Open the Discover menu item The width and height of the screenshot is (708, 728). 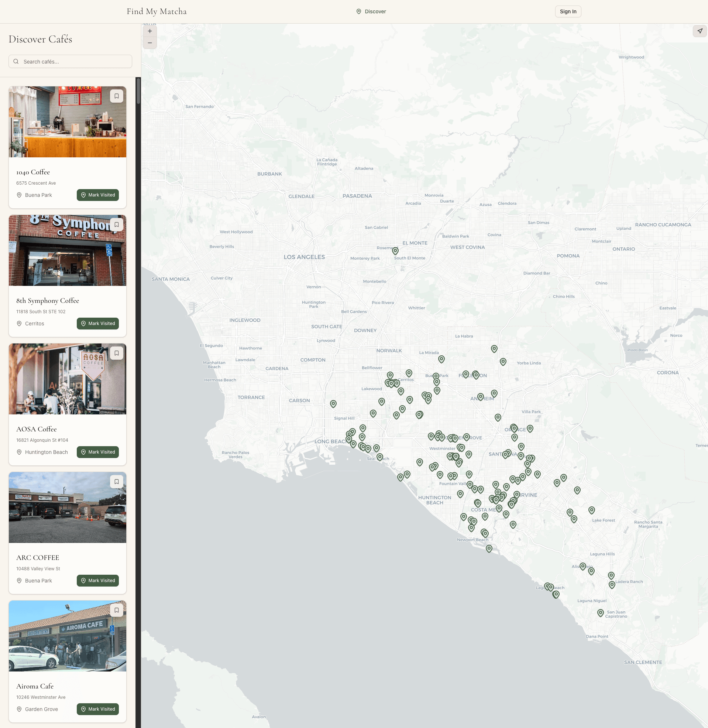(375, 11)
